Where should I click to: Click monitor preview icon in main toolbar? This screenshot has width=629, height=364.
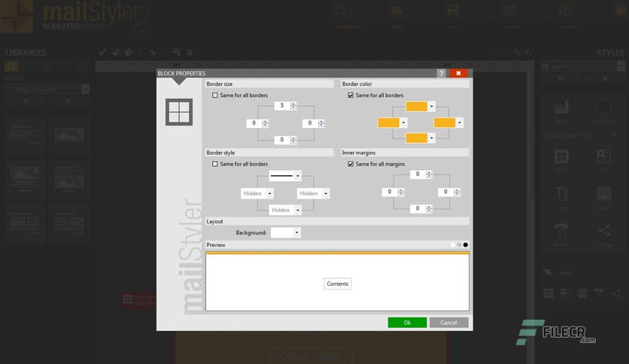[x=565, y=11]
